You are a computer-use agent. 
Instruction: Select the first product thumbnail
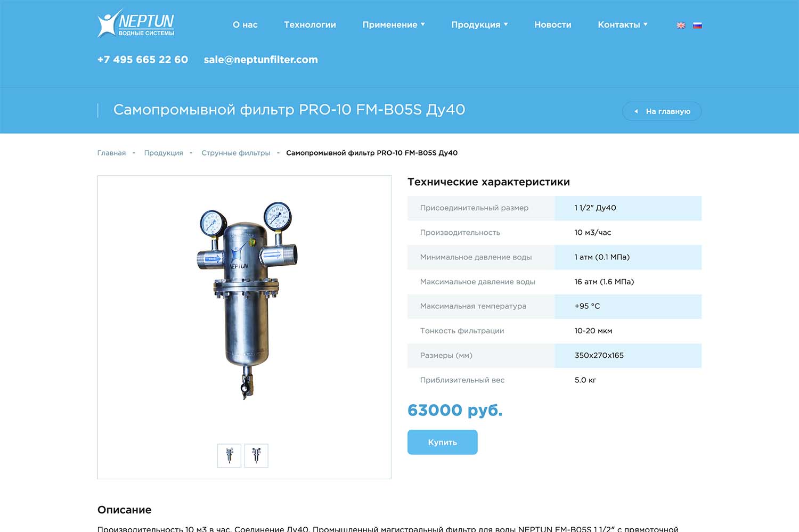pos(230,456)
